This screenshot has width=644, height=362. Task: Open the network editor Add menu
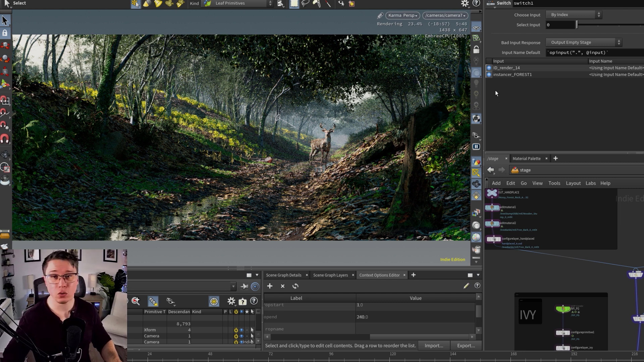(x=496, y=183)
